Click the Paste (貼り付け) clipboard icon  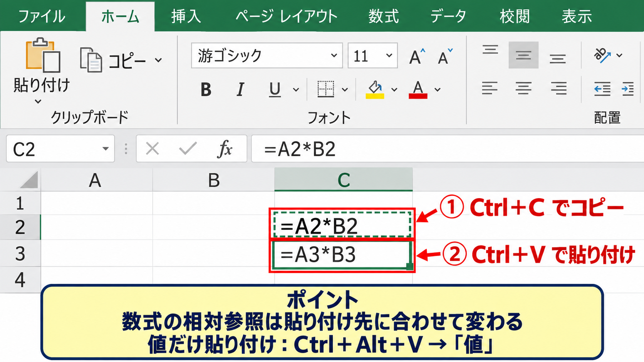pos(43,55)
